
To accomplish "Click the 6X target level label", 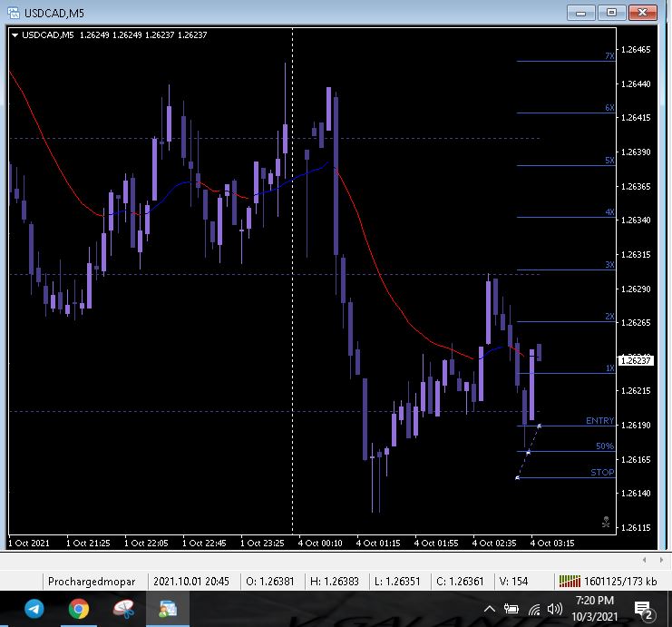I will coord(609,107).
